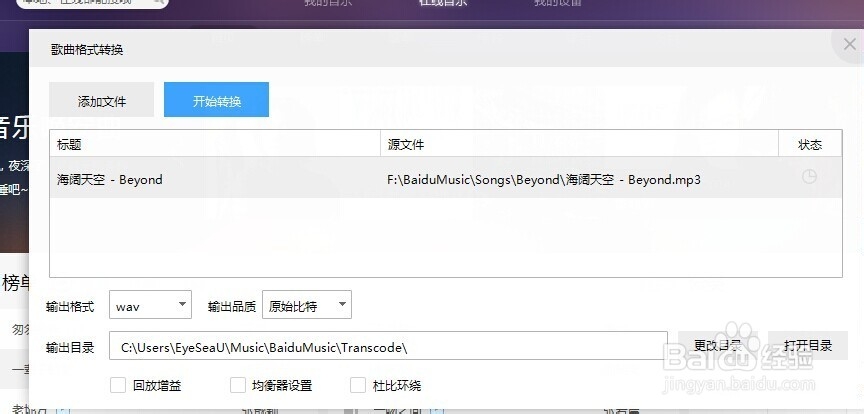Click the 更改目录 button
Viewport: 864px width, 414px height.
[x=717, y=346]
